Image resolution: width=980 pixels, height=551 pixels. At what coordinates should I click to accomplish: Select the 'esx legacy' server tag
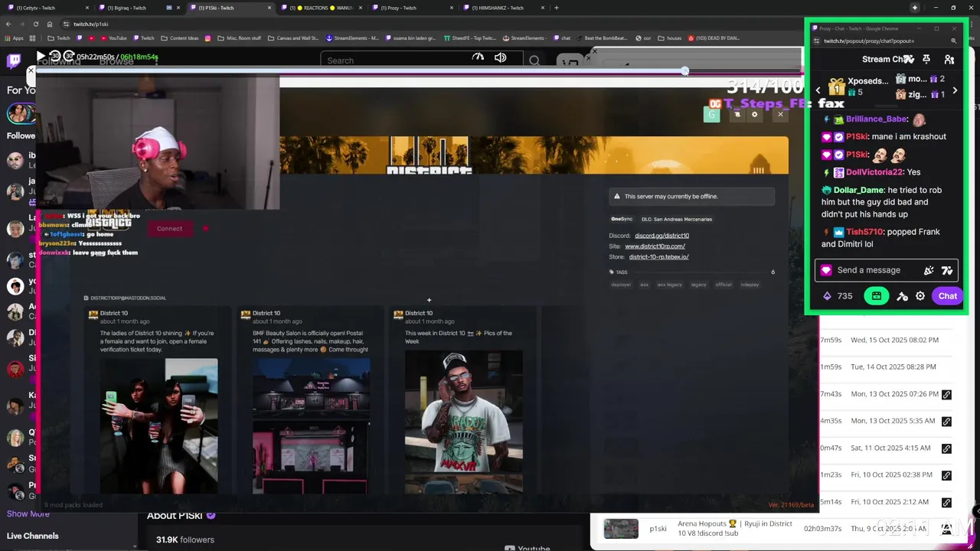pyautogui.click(x=669, y=285)
